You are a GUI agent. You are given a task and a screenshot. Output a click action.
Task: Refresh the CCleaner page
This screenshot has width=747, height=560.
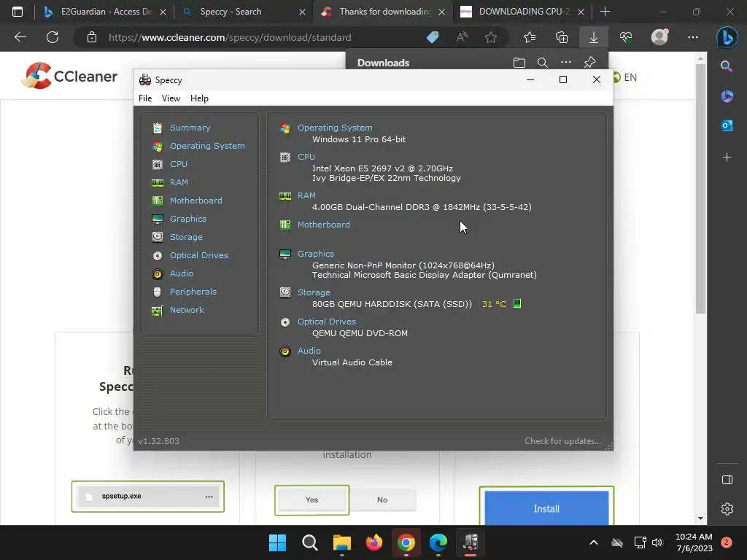[x=53, y=37]
